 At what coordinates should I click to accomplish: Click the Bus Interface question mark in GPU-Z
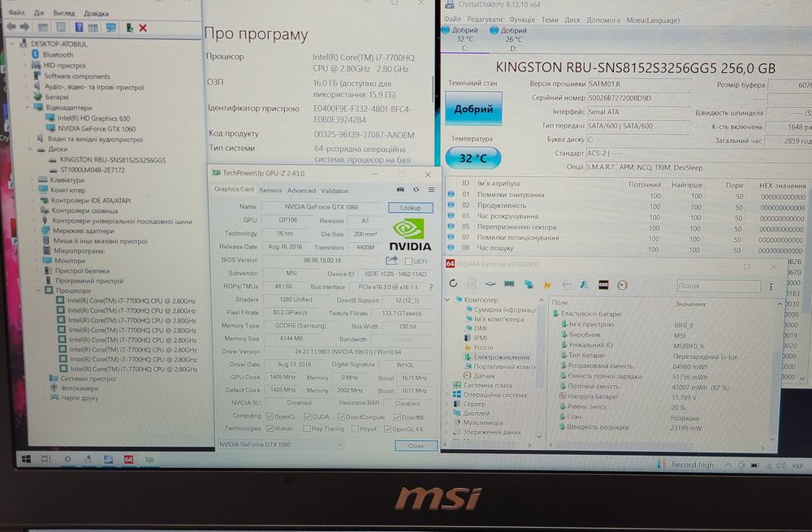(431, 287)
